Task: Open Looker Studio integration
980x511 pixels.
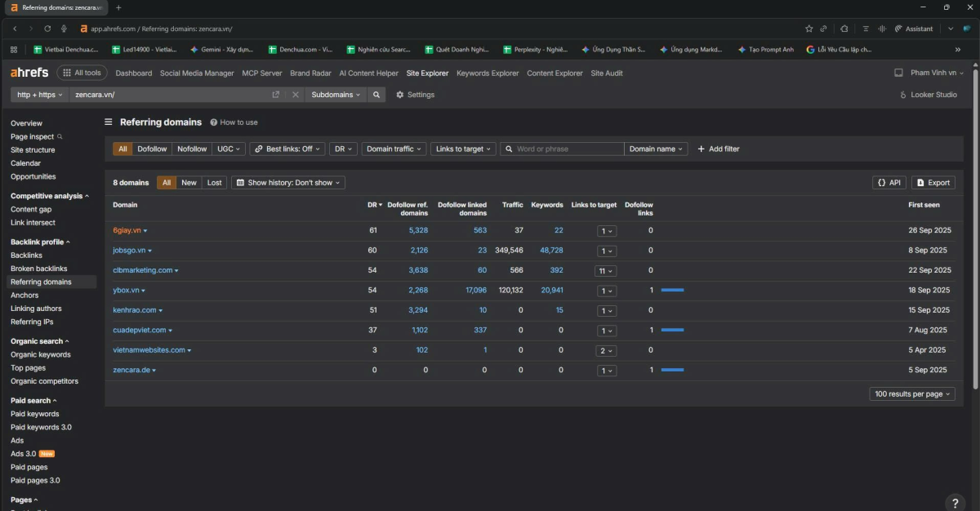Action: tap(928, 95)
